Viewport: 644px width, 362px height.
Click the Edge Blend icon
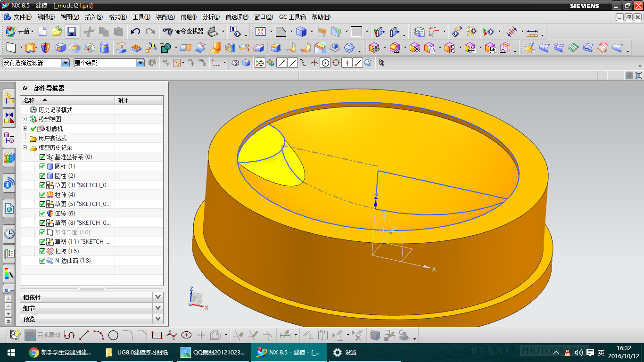[x=275, y=48]
